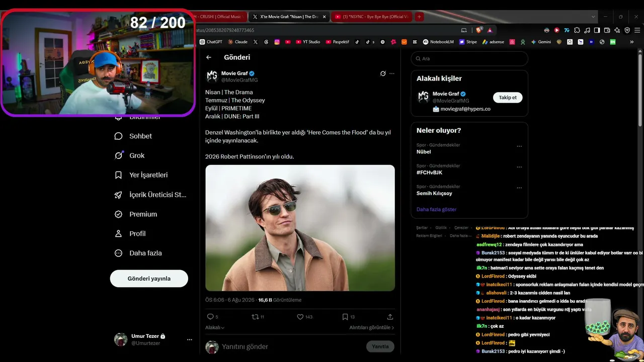Open the Brave Leo AI sparkle icon
Image resolution: width=644 pixels, height=362 pixels.
coord(617,30)
